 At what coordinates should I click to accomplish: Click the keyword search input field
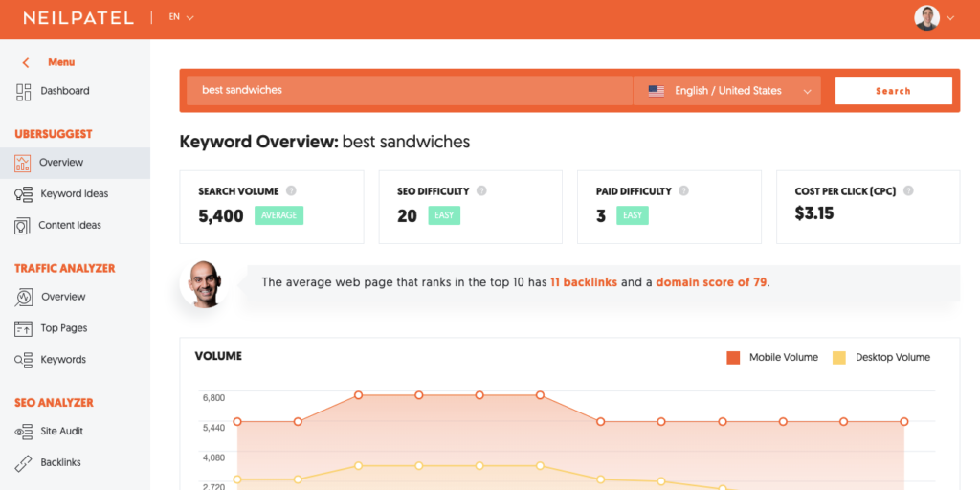coord(410,91)
